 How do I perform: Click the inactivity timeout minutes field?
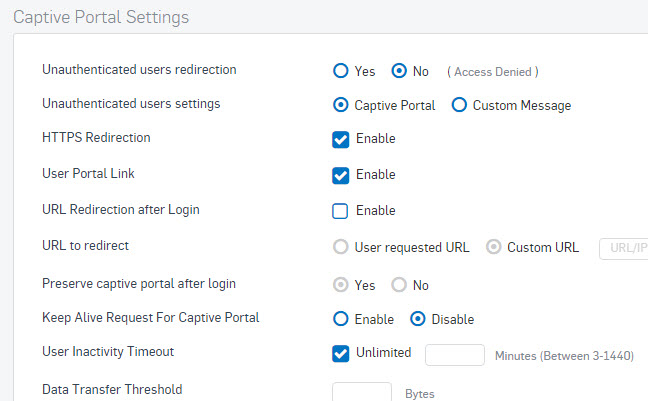tap(455, 355)
